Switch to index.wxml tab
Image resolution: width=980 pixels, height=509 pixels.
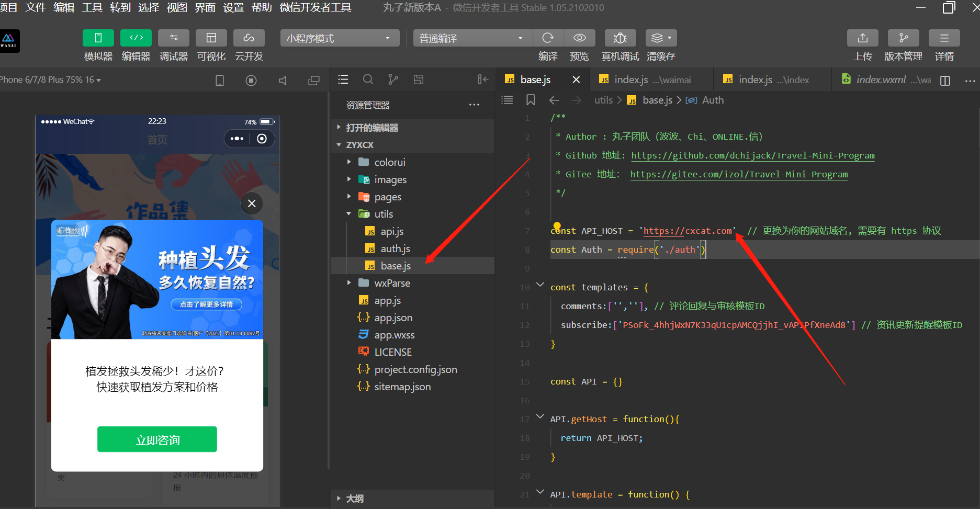click(885, 80)
